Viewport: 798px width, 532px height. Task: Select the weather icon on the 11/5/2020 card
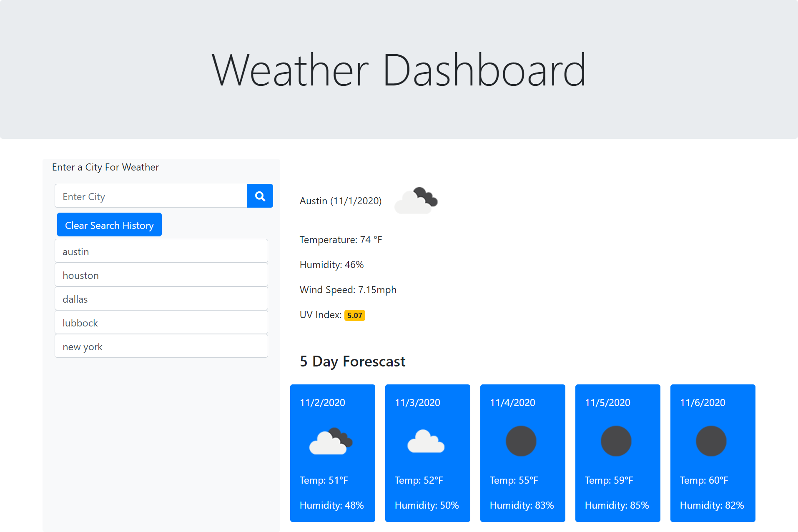click(x=616, y=441)
